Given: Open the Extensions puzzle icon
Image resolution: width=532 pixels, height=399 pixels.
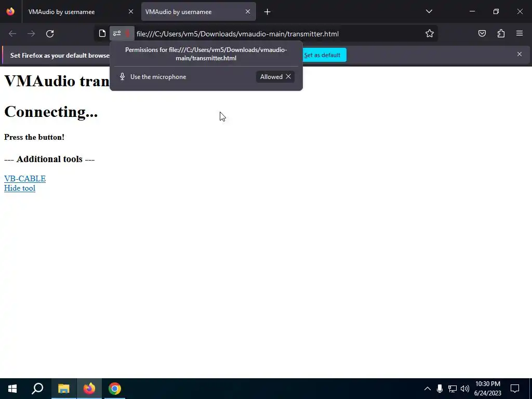Looking at the screenshot, I should click(x=501, y=34).
